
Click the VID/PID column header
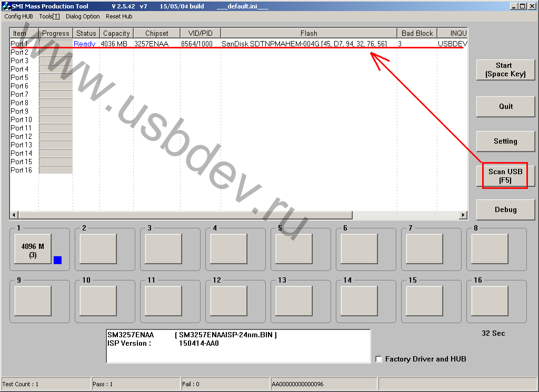(x=200, y=33)
